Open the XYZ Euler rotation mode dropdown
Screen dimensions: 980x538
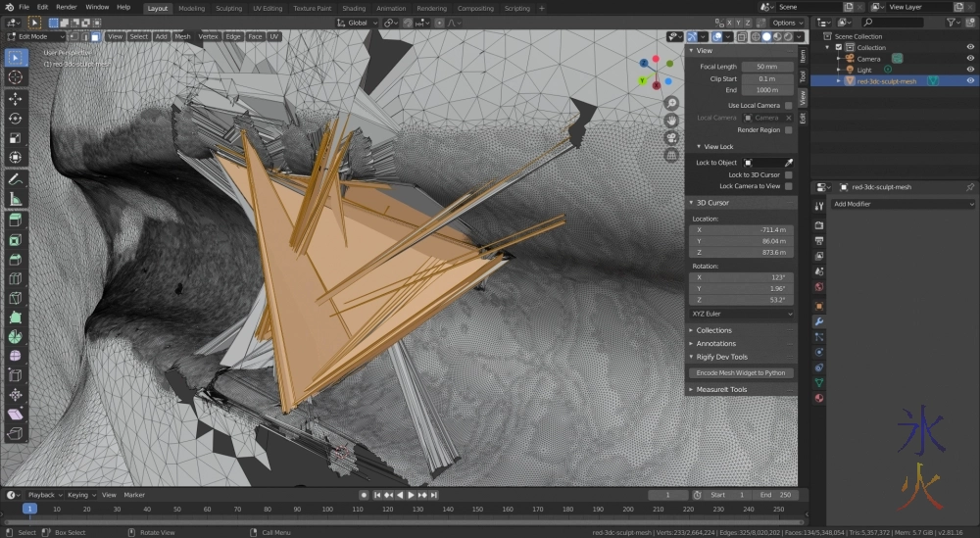pos(740,313)
